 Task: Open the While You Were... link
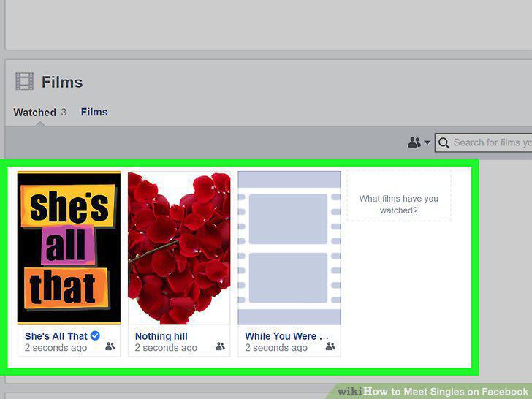(286, 336)
